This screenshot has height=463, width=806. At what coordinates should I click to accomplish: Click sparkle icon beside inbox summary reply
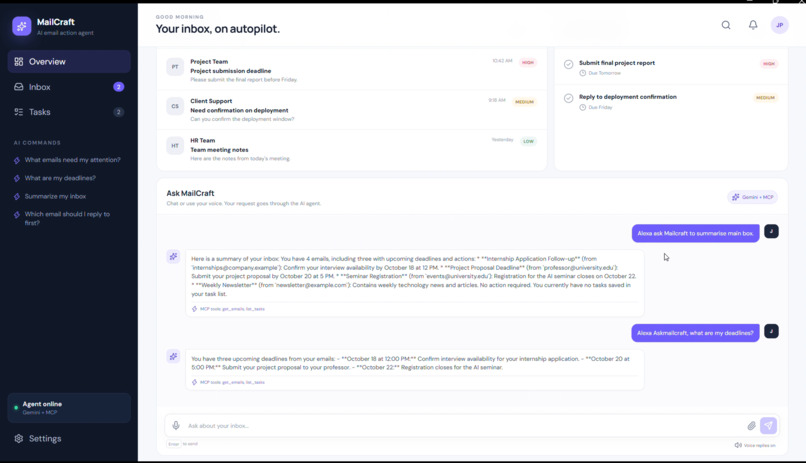[x=173, y=256]
